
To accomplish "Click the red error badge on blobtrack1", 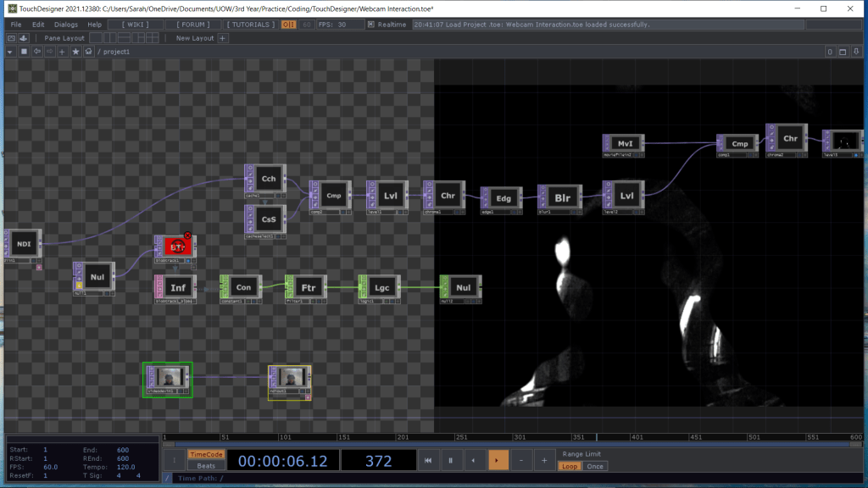I will point(187,237).
